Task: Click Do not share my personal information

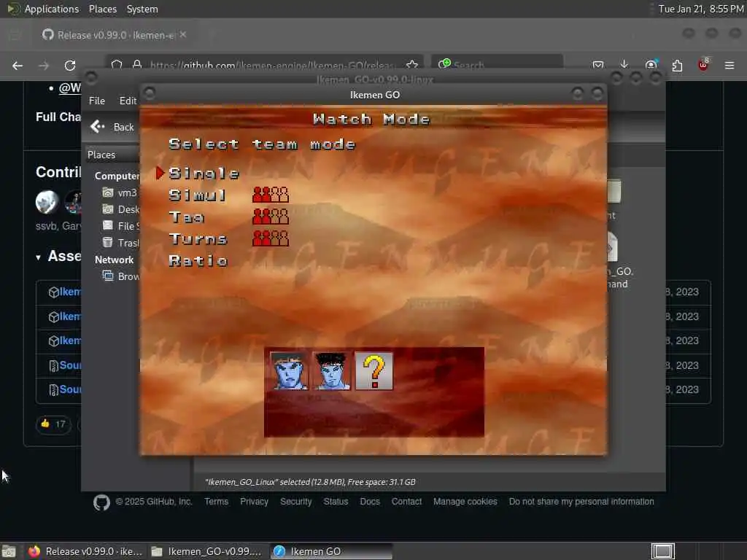Action: pyautogui.click(x=581, y=502)
